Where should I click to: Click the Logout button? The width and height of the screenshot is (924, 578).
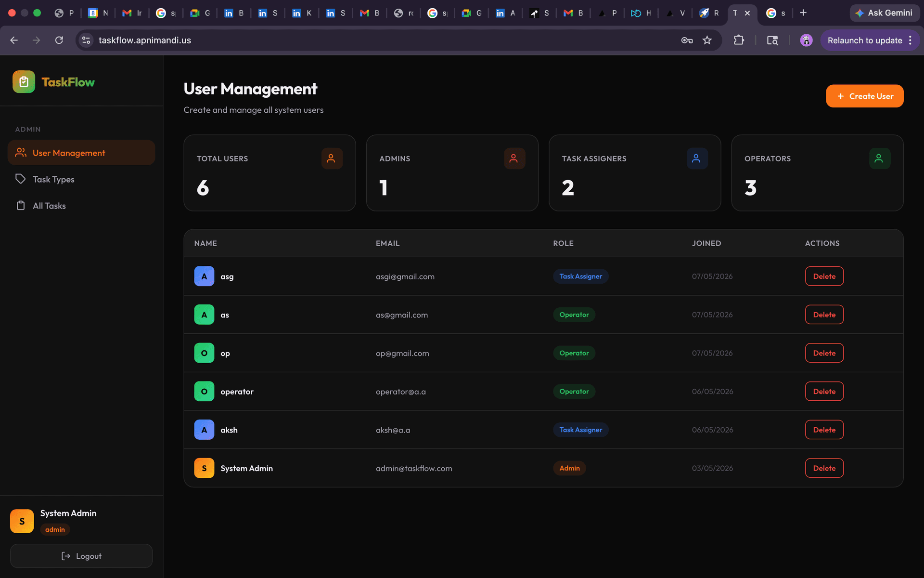click(81, 556)
